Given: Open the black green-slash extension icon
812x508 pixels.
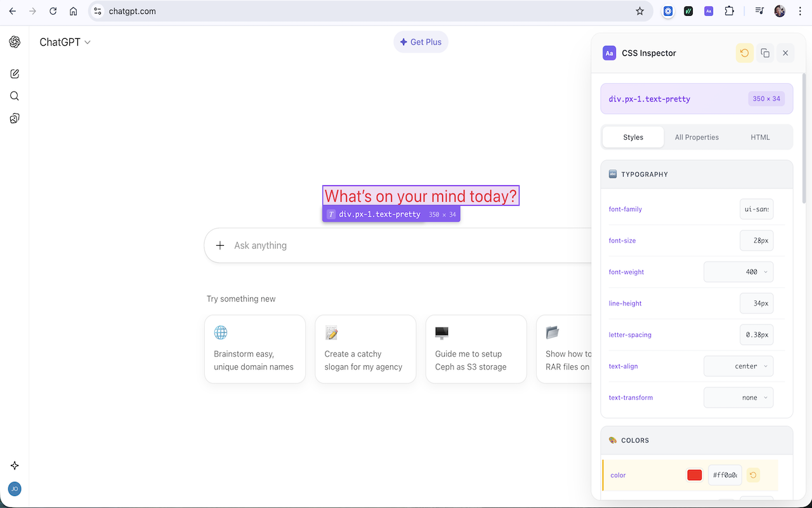Looking at the screenshot, I should pyautogui.click(x=688, y=11).
